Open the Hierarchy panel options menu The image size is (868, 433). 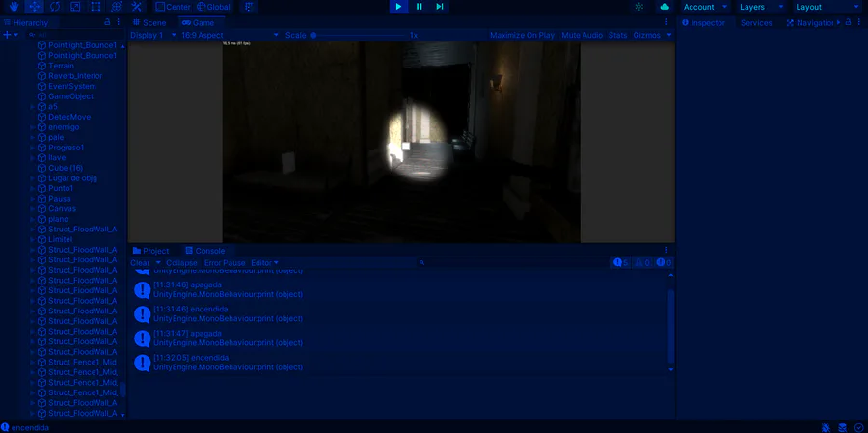pyautogui.click(x=118, y=22)
